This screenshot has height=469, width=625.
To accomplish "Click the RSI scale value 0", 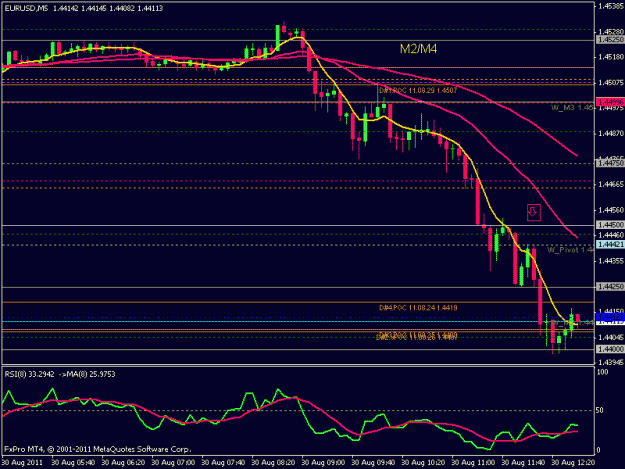I will click(x=600, y=450).
